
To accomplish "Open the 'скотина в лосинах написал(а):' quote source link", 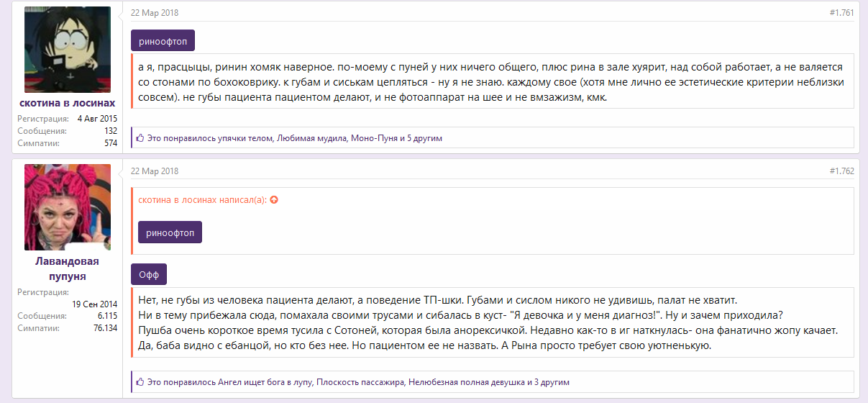I will coord(203,199).
